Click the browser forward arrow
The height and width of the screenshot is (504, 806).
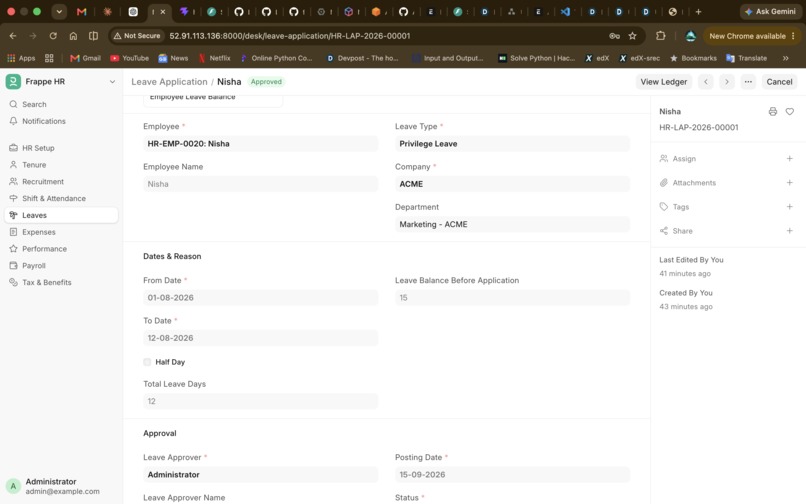33,36
